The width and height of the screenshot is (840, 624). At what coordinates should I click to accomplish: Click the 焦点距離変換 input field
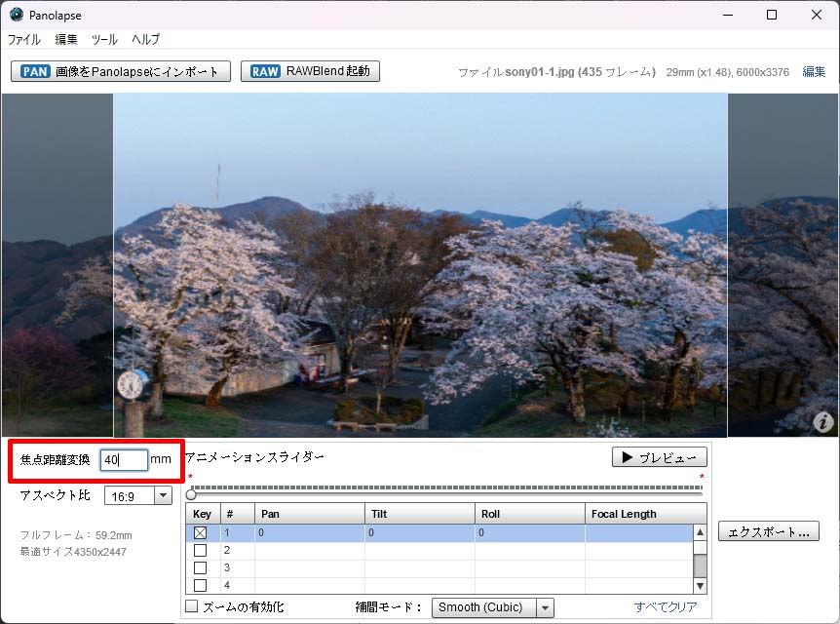pos(124,460)
